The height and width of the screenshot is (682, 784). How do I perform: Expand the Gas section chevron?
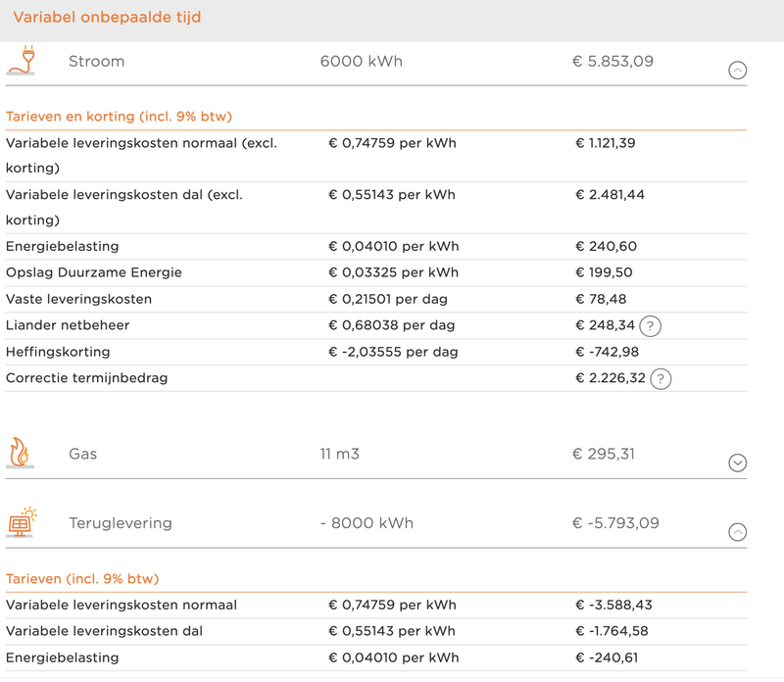pos(738,463)
